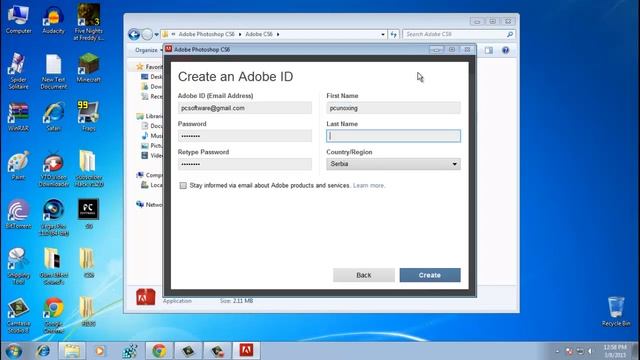Switch to Chrome in the taskbar
This screenshot has height=360, width=640.
[159, 351]
